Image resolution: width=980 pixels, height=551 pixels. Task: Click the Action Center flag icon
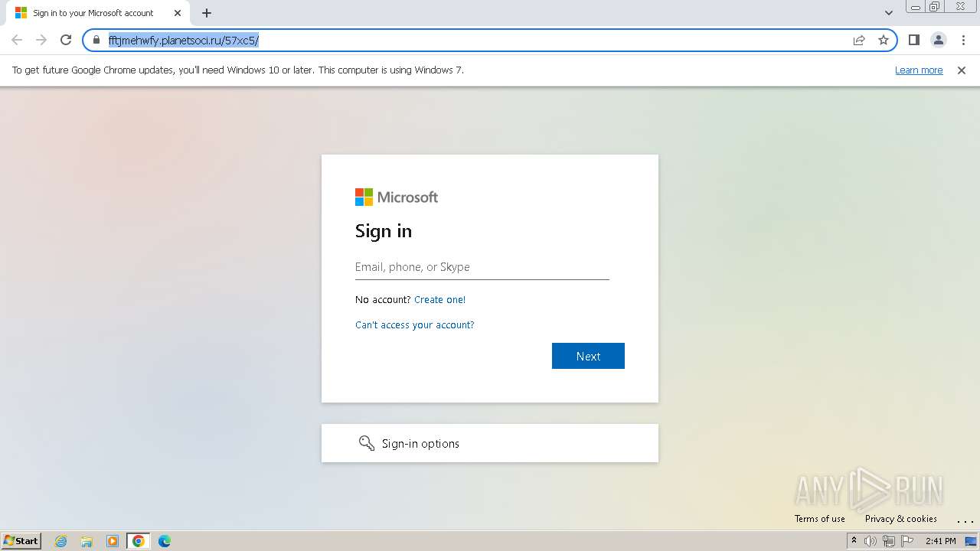coord(907,541)
